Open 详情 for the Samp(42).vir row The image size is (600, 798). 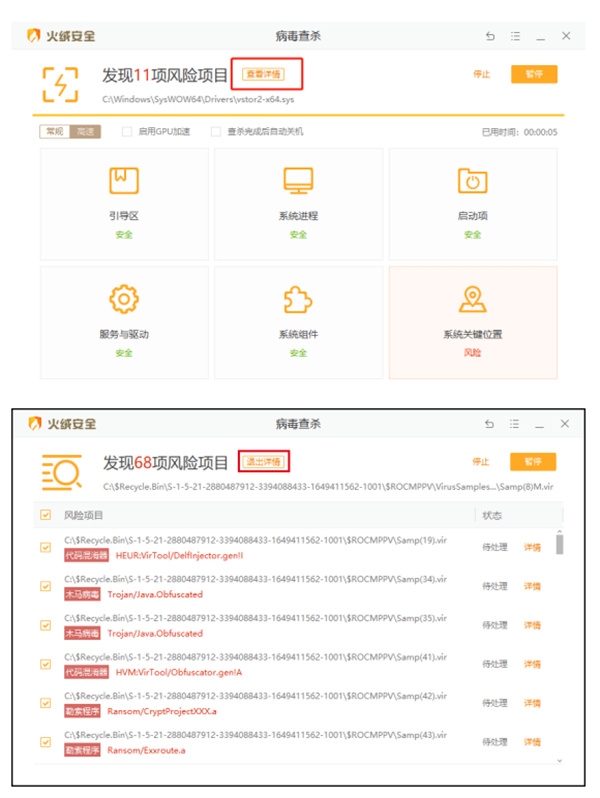tap(532, 703)
